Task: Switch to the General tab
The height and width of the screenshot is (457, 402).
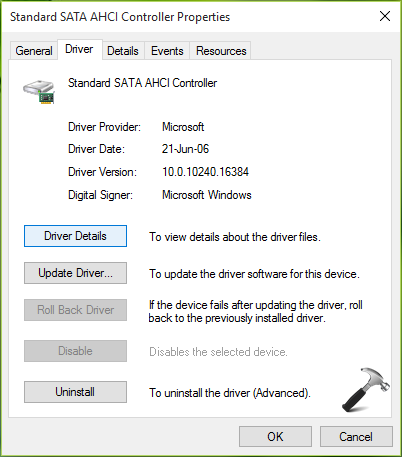Action: [34, 51]
